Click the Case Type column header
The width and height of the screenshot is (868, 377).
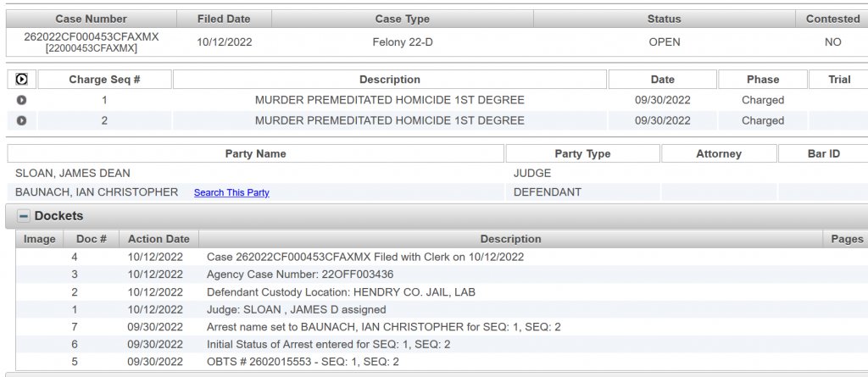[x=402, y=19]
